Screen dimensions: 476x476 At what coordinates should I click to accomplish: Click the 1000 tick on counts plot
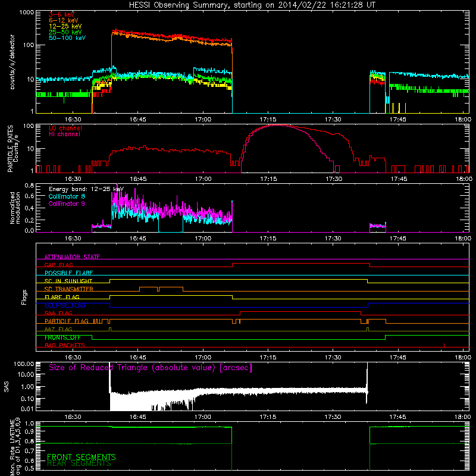click(x=26, y=12)
